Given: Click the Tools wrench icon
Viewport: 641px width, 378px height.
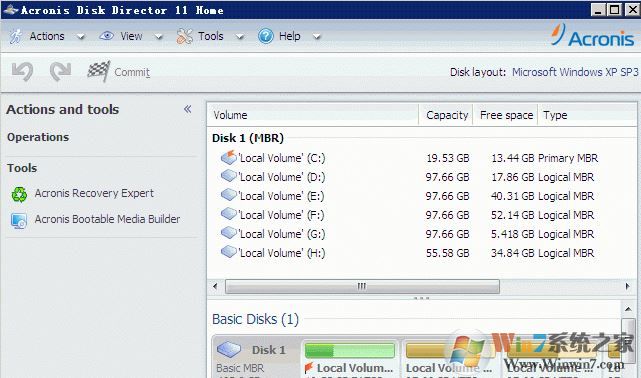Looking at the screenshot, I should (184, 36).
